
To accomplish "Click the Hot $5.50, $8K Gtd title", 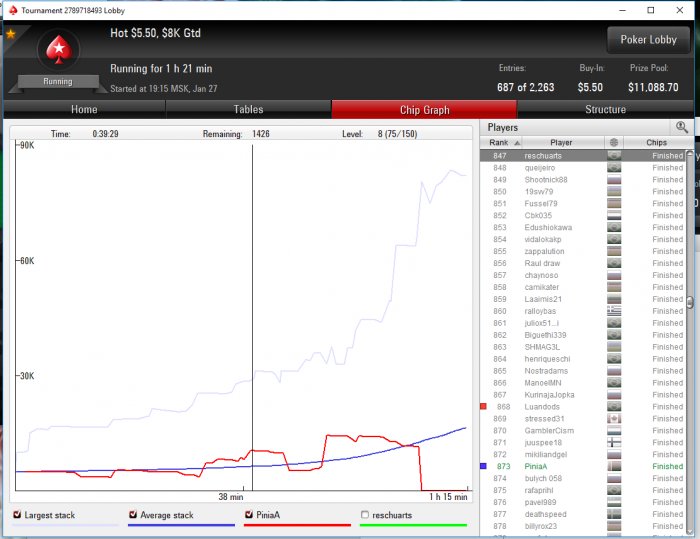I will [155, 33].
